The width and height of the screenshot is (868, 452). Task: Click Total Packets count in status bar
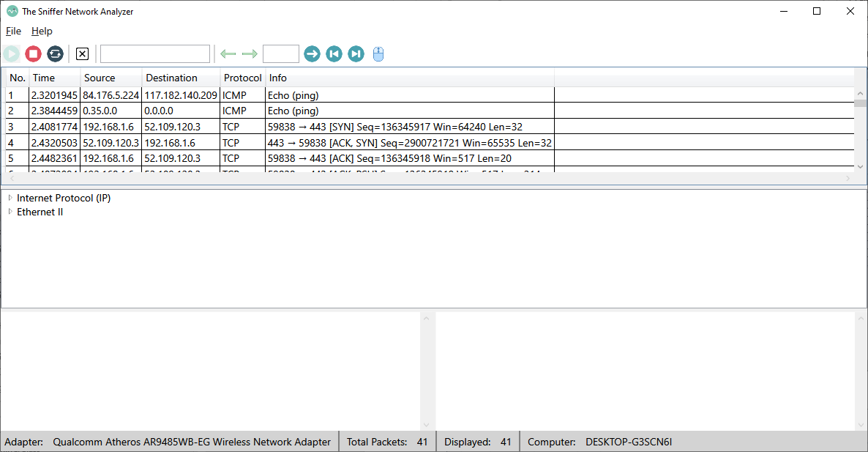422,442
